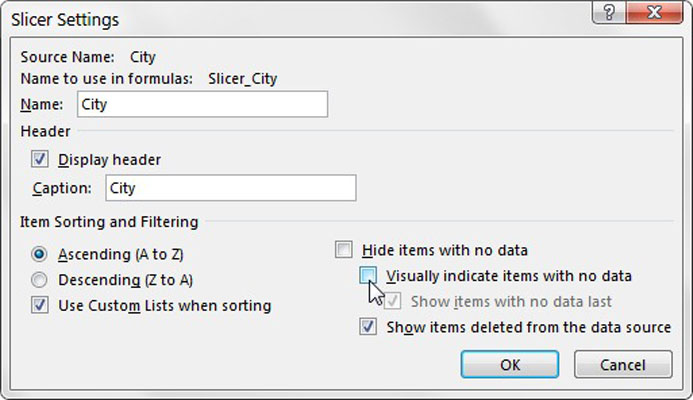Select the Ascending (A to Z) radio button
The height and width of the screenshot is (400, 693).
point(40,254)
